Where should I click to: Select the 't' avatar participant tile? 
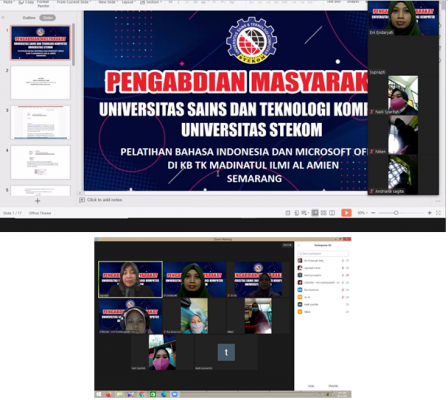tap(226, 352)
